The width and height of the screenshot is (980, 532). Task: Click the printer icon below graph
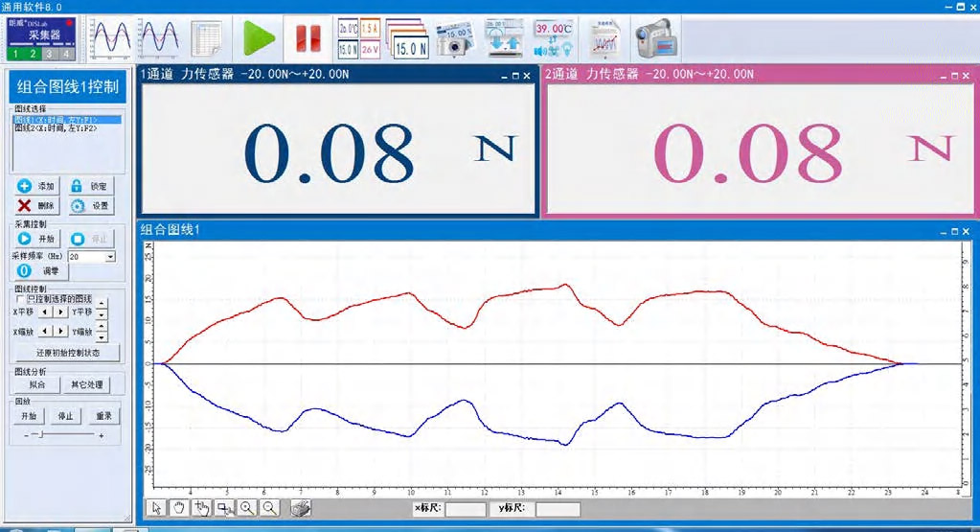point(301,508)
